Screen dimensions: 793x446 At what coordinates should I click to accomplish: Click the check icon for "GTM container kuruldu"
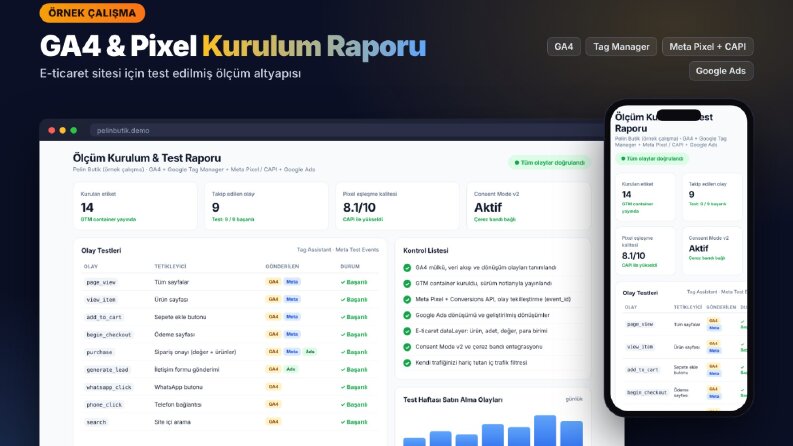407,284
